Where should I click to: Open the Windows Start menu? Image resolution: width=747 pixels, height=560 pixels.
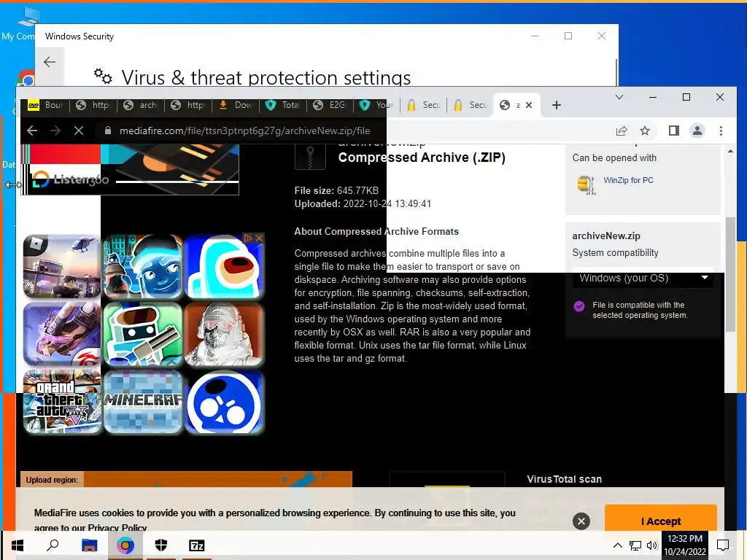(18, 545)
